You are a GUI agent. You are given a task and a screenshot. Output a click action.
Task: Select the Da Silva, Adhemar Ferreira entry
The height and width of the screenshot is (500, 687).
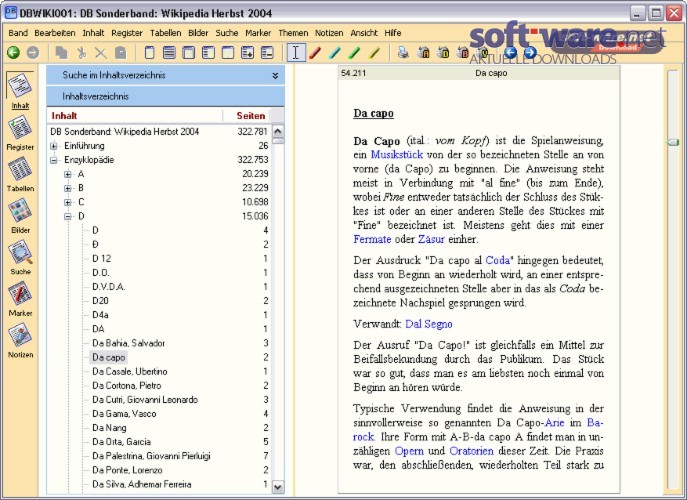point(142,484)
